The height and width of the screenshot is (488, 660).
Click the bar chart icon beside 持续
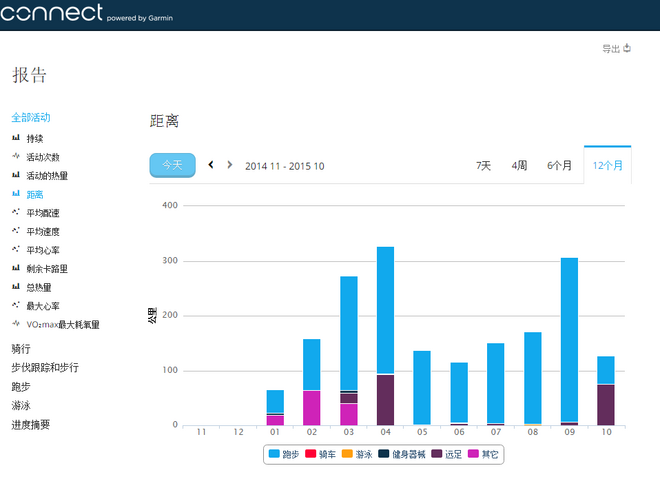coord(16,138)
